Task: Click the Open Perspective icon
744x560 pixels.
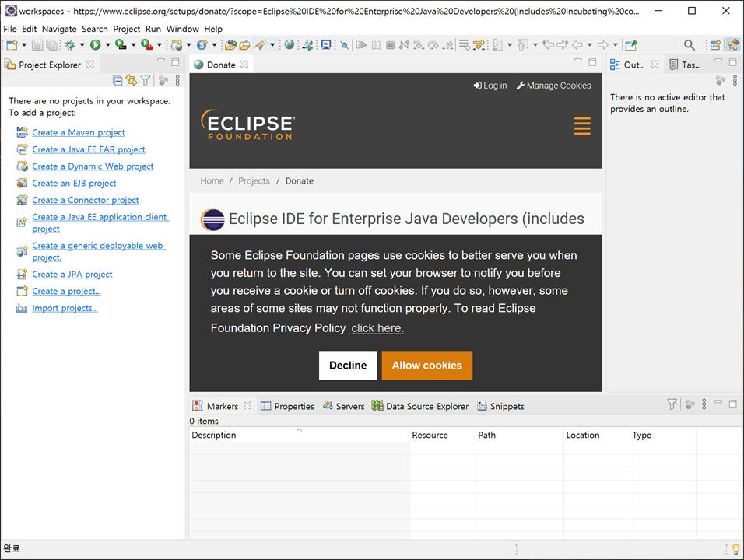Action: tap(715, 45)
